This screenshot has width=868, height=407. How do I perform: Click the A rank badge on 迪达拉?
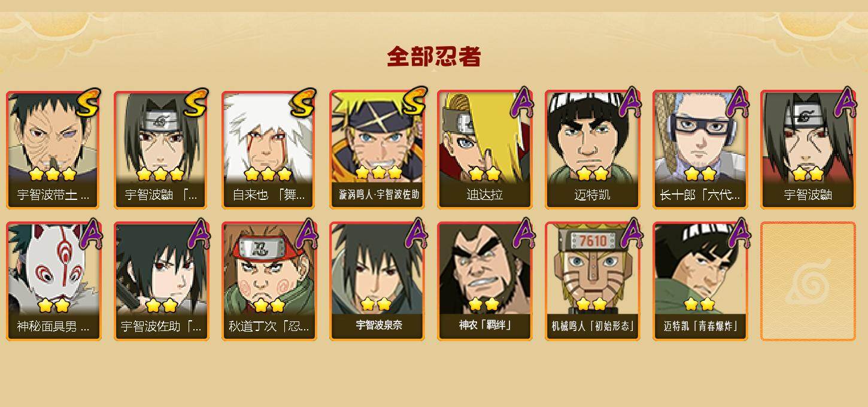(521, 102)
